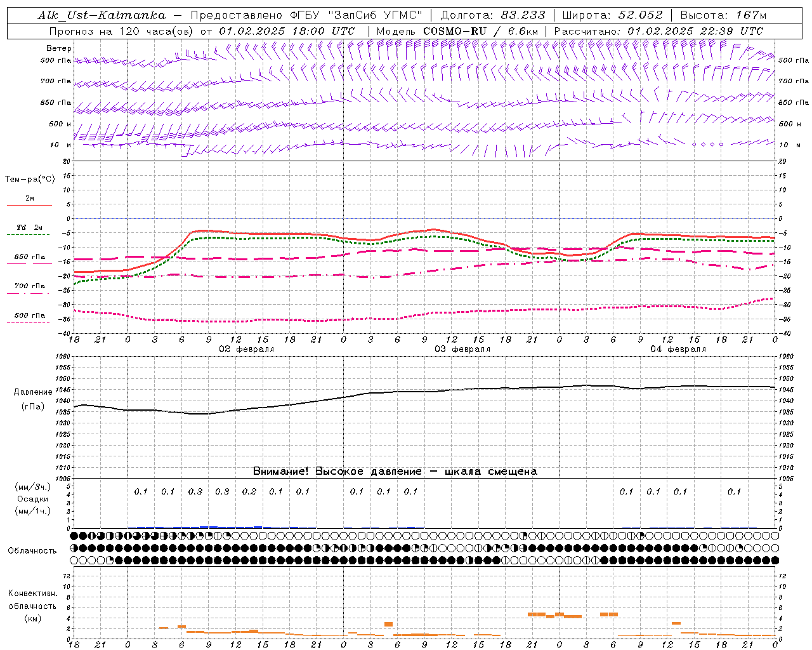The width and height of the screenshot is (812, 650).
Task: Click the '(мм/3ч.)' precipitation unit label
Action: pyautogui.click(x=32, y=487)
